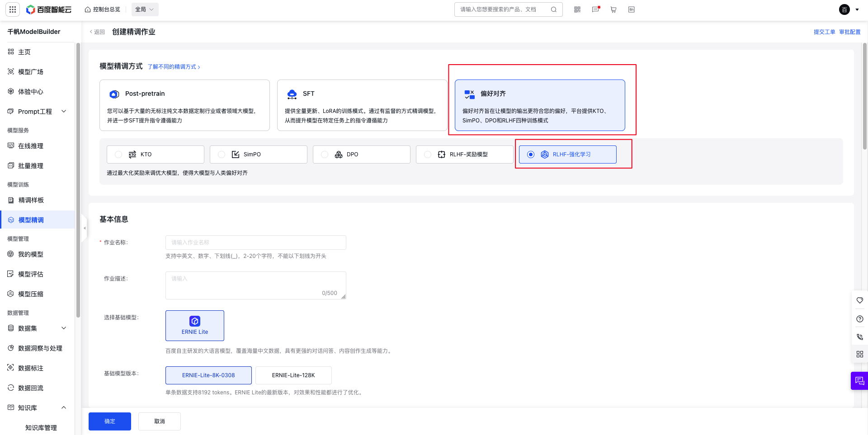This screenshot has width=868, height=435.
Task: Expand the 数据集 sidebar group
Action: click(64, 328)
